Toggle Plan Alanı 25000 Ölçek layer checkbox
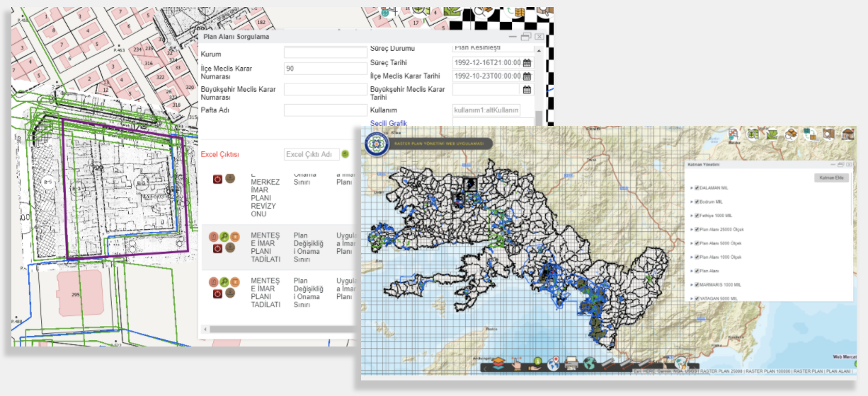868x396 pixels. (697, 229)
